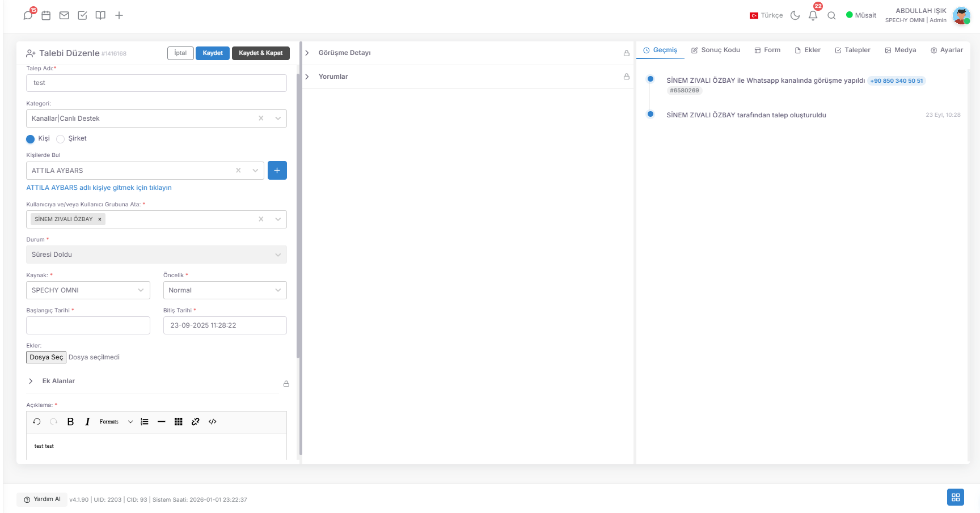Follow the ATTILA AYBARS person link

click(x=99, y=188)
